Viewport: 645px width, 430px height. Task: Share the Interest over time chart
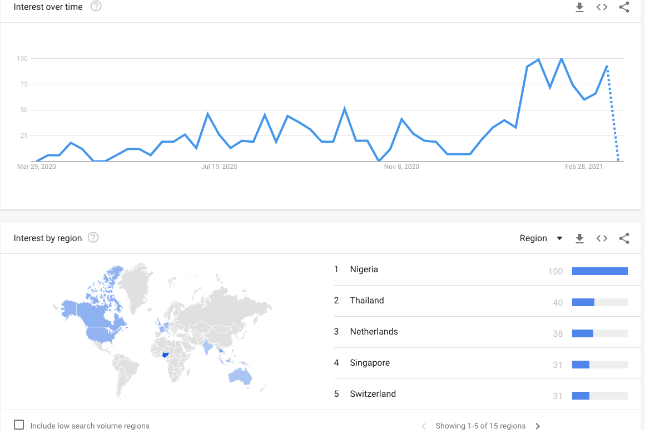tap(624, 7)
